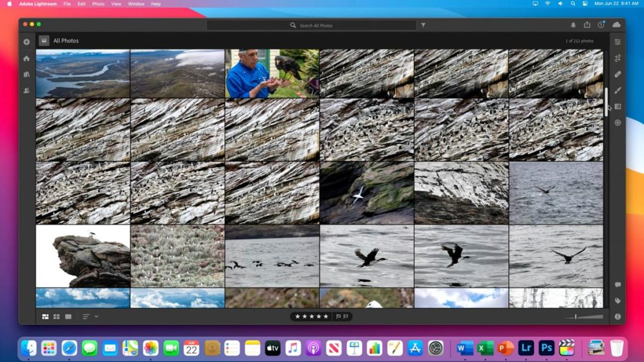The height and width of the screenshot is (362, 644).
Task: Click the filter funnel next to search
Action: (x=423, y=25)
